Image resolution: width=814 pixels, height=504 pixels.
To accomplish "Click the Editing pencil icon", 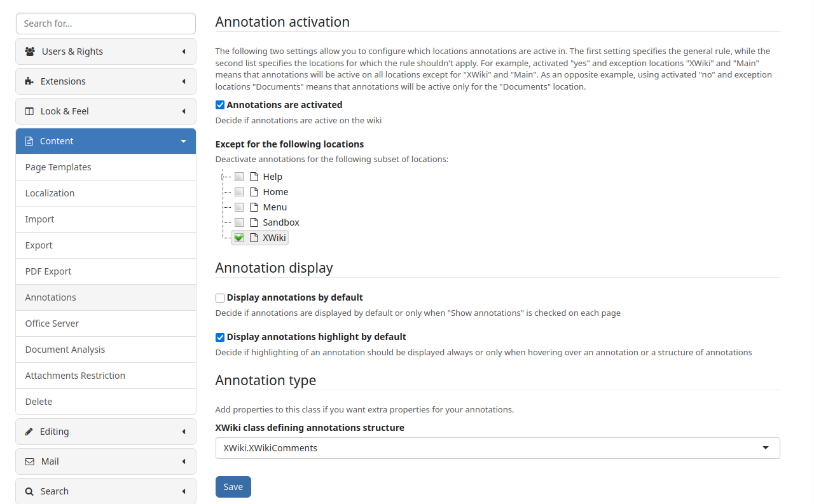I will [29, 432].
